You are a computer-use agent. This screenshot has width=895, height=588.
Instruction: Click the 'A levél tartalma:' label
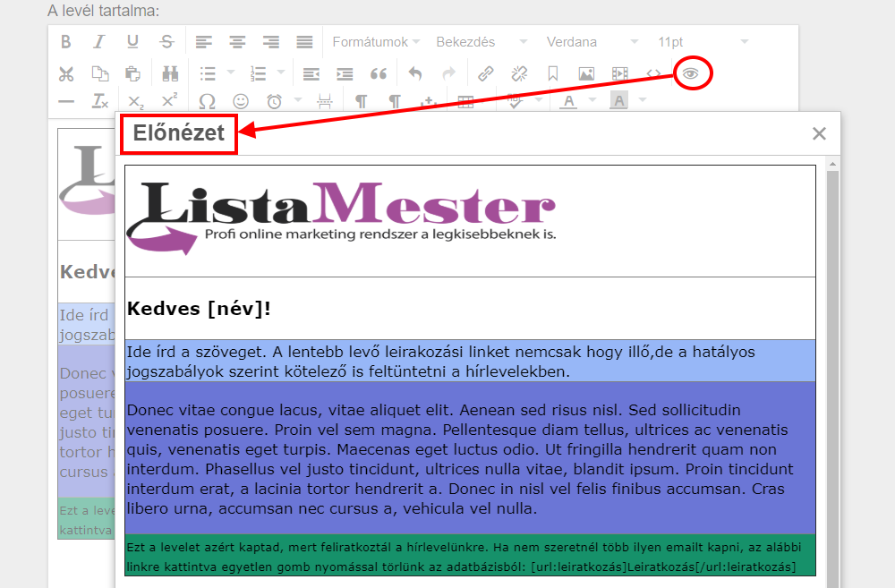103,11
